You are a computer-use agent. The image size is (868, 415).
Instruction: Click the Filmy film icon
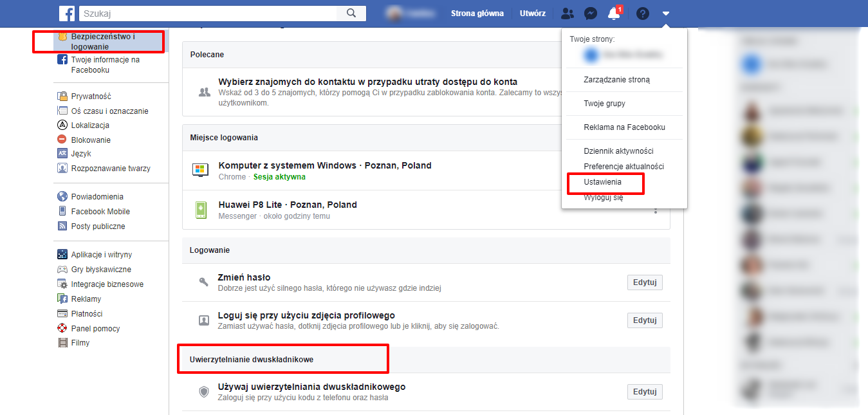point(62,343)
